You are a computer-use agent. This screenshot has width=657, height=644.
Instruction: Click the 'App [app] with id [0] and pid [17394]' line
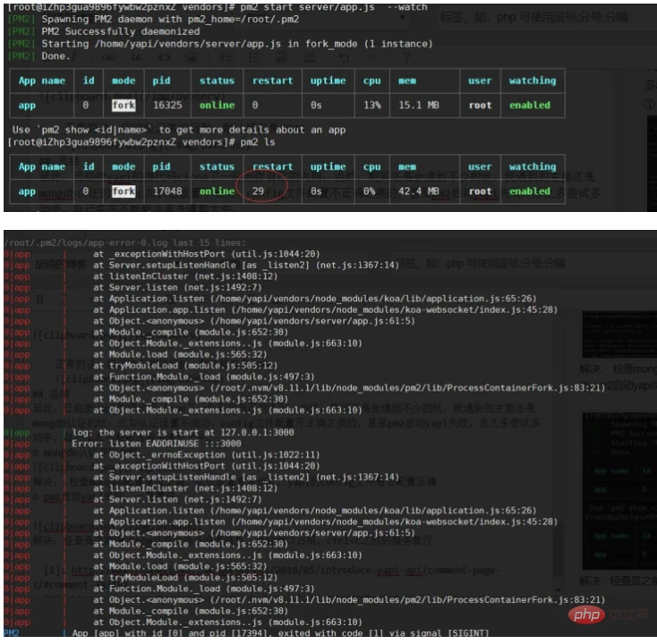[280, 632]
